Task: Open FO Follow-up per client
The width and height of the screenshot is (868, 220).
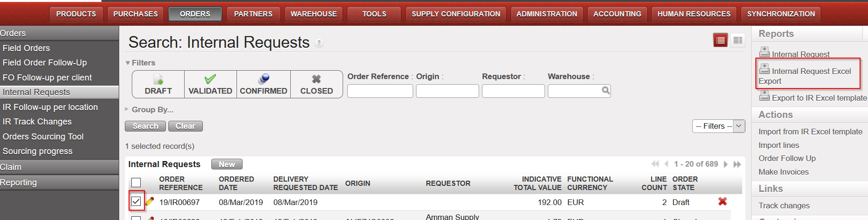Action: tap(59, 78)
